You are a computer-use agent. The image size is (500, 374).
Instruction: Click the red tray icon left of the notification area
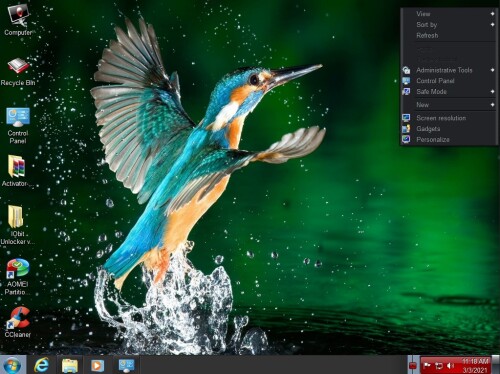413,366
